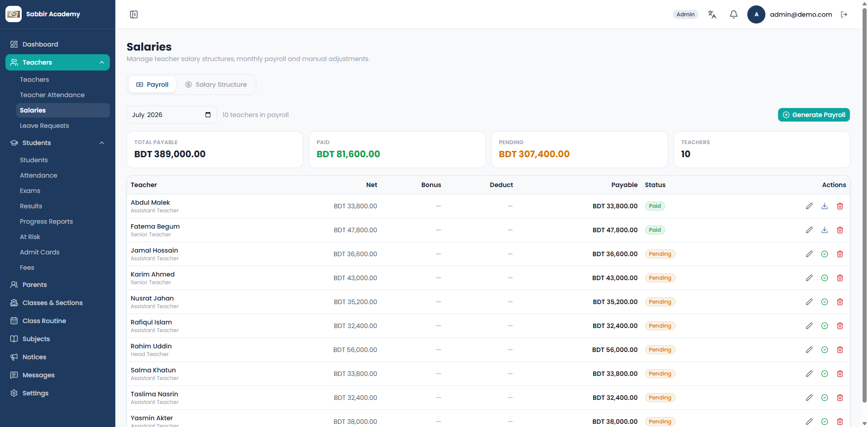Download Abdul Malek's payslip
868x427 pixels.
tap(825, 206)
